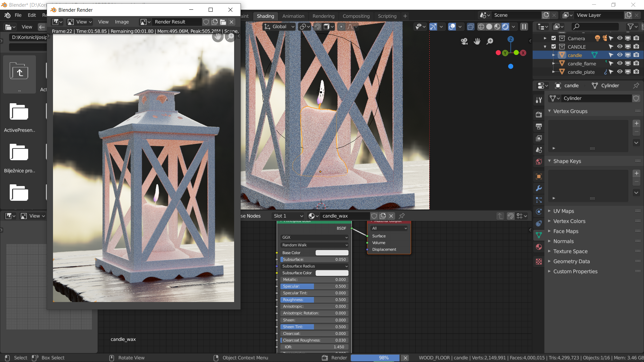The height and width of the screenshot is (362, 644).
Task: Click the Base Color swatch
Action: pos(332,253)
